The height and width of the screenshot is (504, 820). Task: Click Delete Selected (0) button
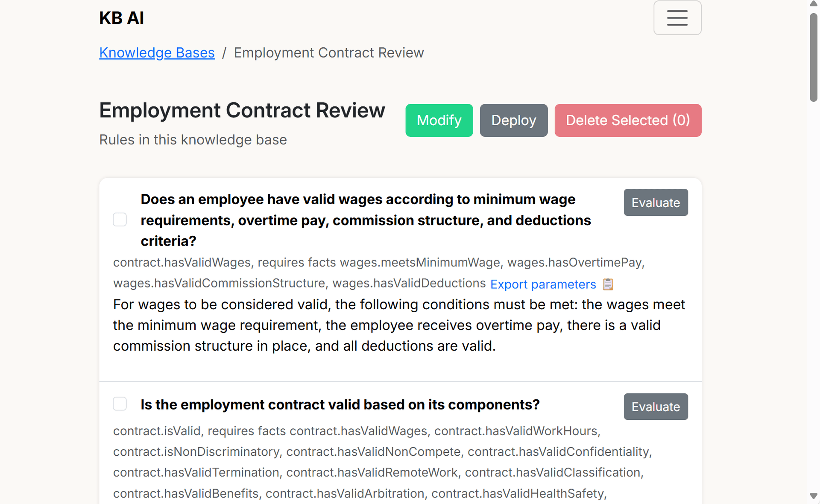tap(628, 120)
